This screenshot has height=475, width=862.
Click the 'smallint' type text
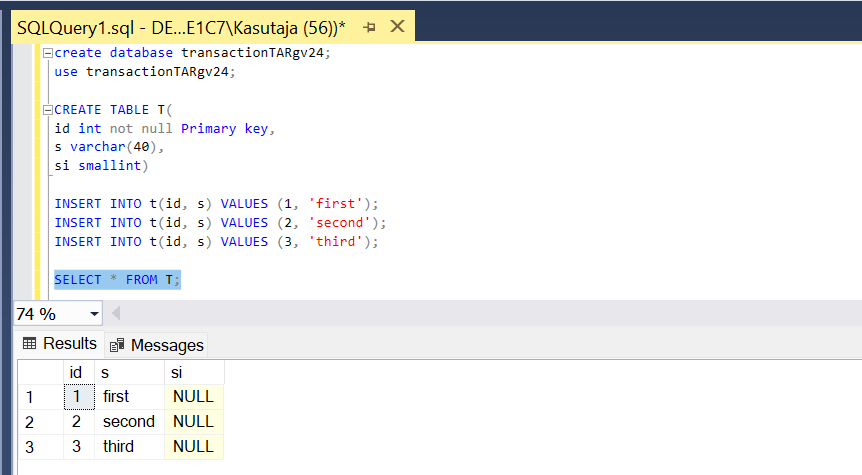(110, 166)
